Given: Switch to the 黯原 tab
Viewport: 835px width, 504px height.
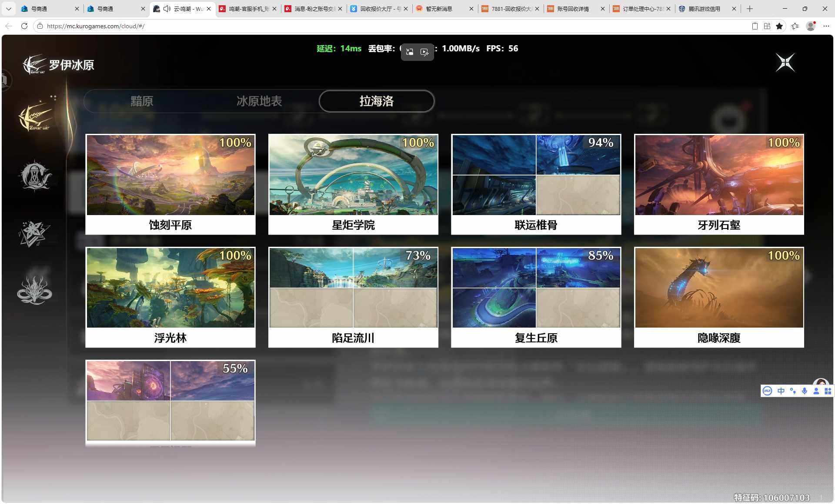Looking at the screenshot, I should (142, 101).
